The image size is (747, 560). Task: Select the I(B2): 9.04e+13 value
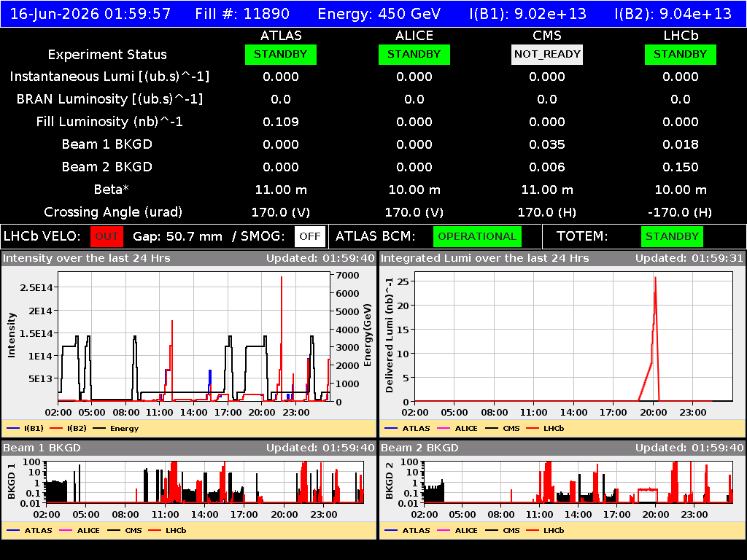[x=673, y=13]
